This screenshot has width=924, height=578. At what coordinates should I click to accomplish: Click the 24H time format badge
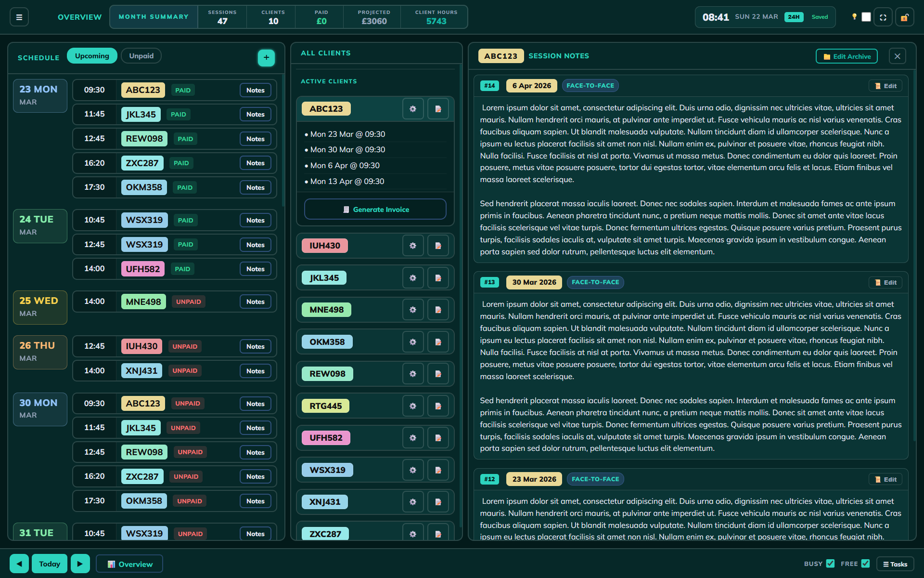click(794, 16)
